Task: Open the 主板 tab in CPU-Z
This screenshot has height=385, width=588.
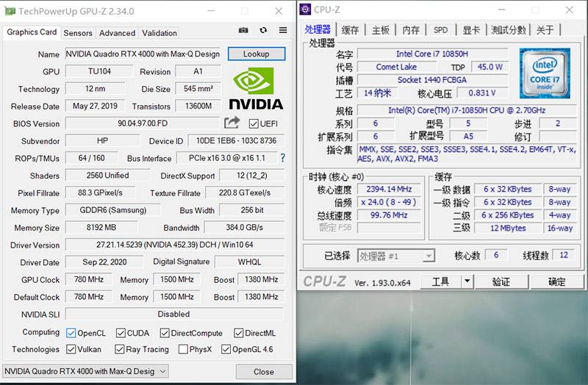Action: tap(381, 30)
